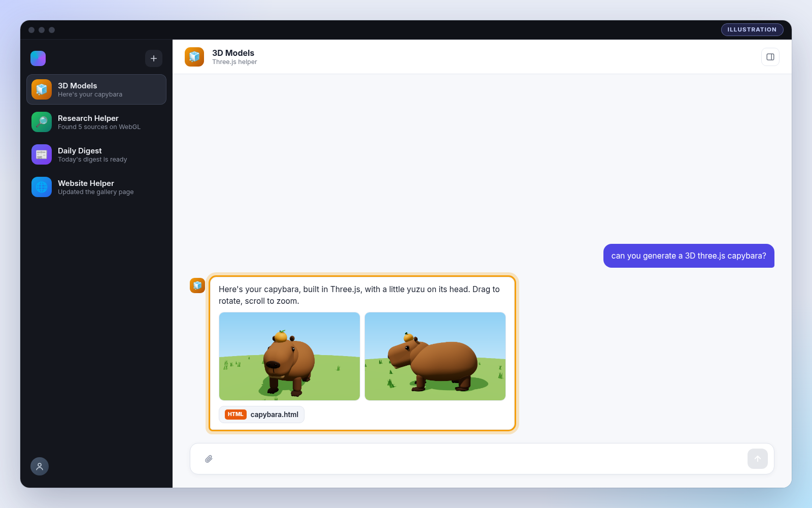The width and height of the screenshot is (812, 508).
Task: Open the Research Helper conversation
Action: 96,122
